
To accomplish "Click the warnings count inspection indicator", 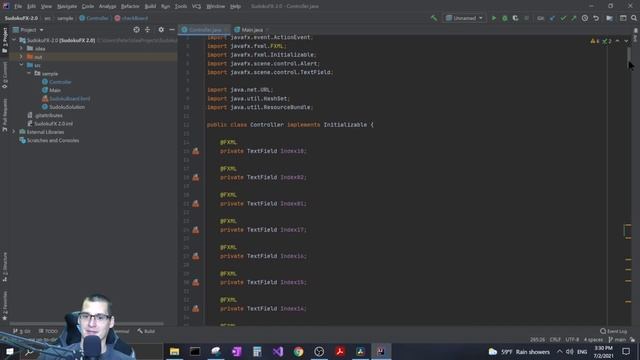I will click(595, 41).
